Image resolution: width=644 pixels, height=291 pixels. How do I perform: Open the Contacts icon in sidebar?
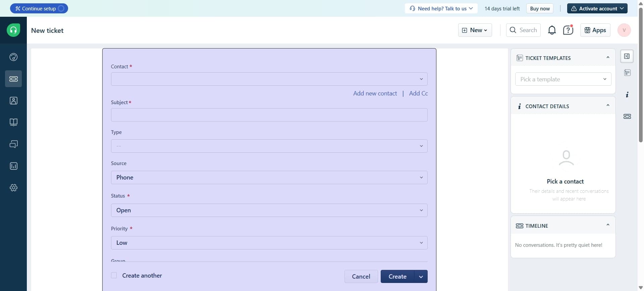[13, 100]
